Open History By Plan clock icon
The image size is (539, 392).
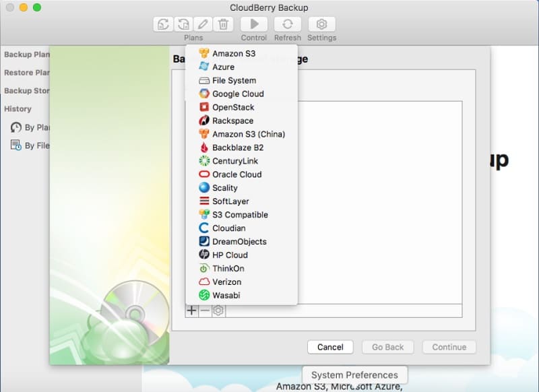[x=15, y=127]
